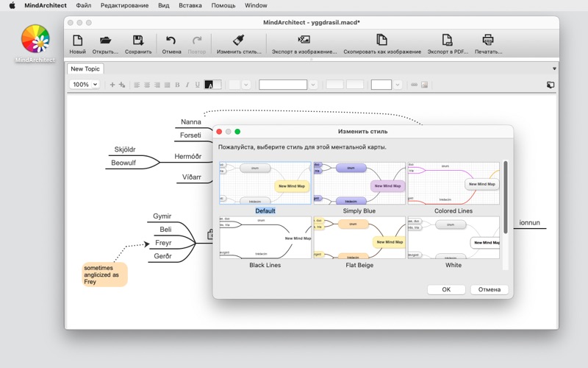Open the wide font combo box dropdown arrow
Screen dimensions: 588x368
point(313,85)
